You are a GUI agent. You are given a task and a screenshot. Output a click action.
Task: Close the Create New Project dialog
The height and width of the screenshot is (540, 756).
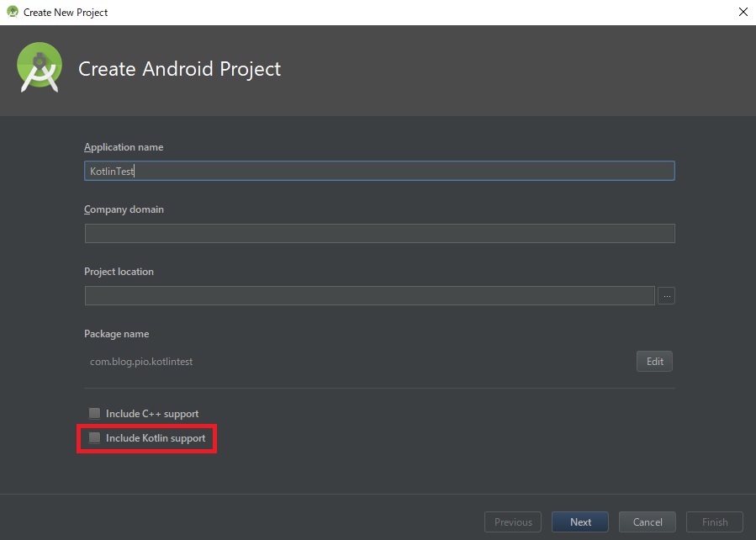point(743,12)
